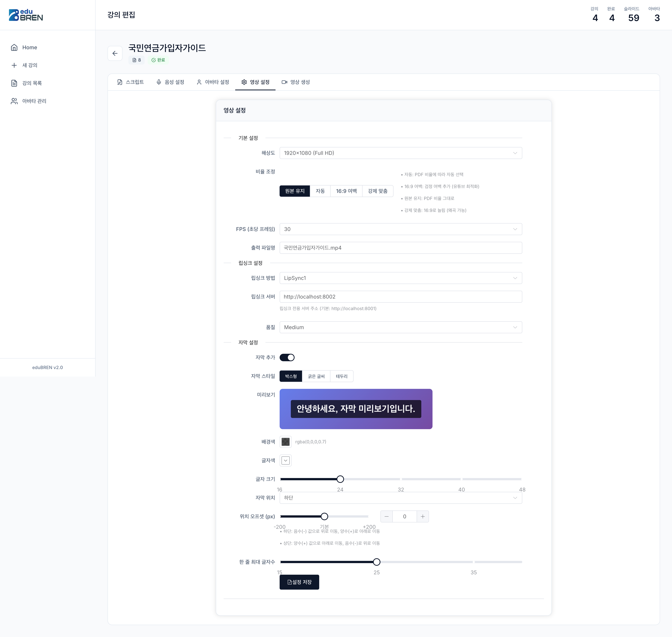
Task: Click the 출력 파일명 input field
Action: click(x=401, y=248)
